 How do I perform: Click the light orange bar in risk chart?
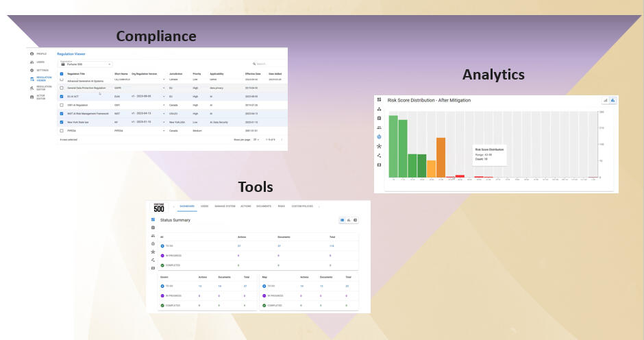[431, 169]
